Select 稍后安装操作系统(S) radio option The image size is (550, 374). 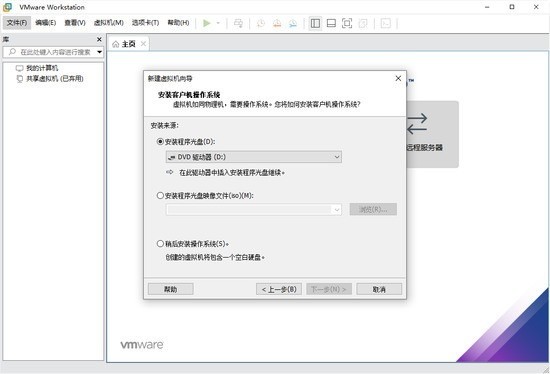click(x=160, y=243)
